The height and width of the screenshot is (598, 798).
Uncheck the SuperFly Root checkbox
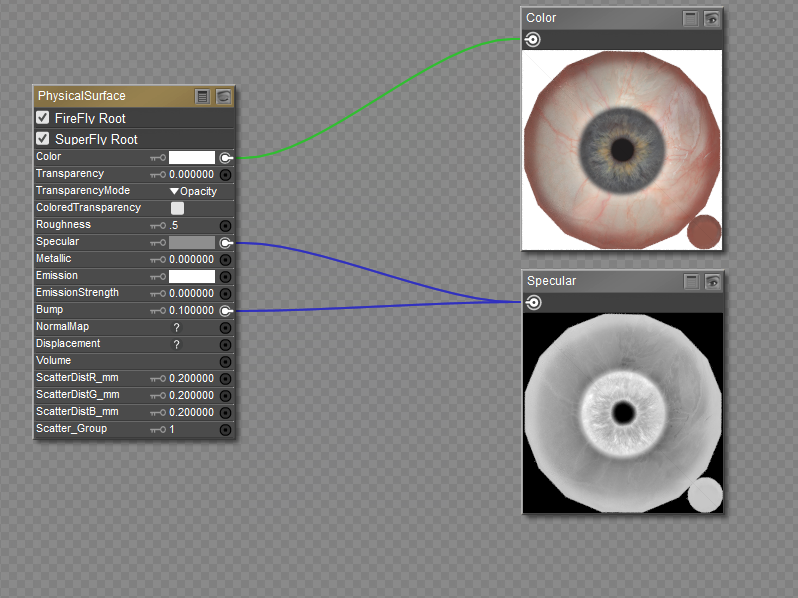43,139
